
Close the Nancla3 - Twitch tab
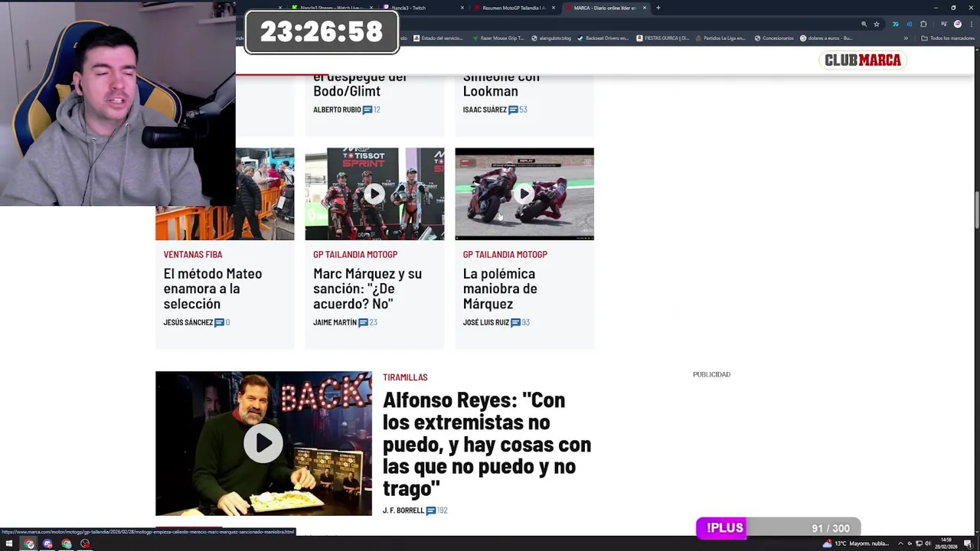462,8
